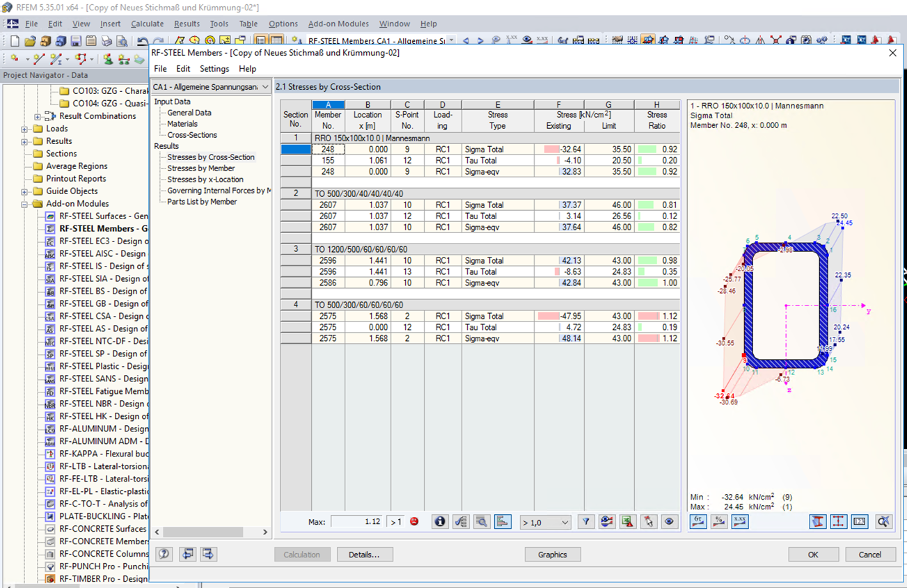Select Materials under Input Data

(182, 124)
